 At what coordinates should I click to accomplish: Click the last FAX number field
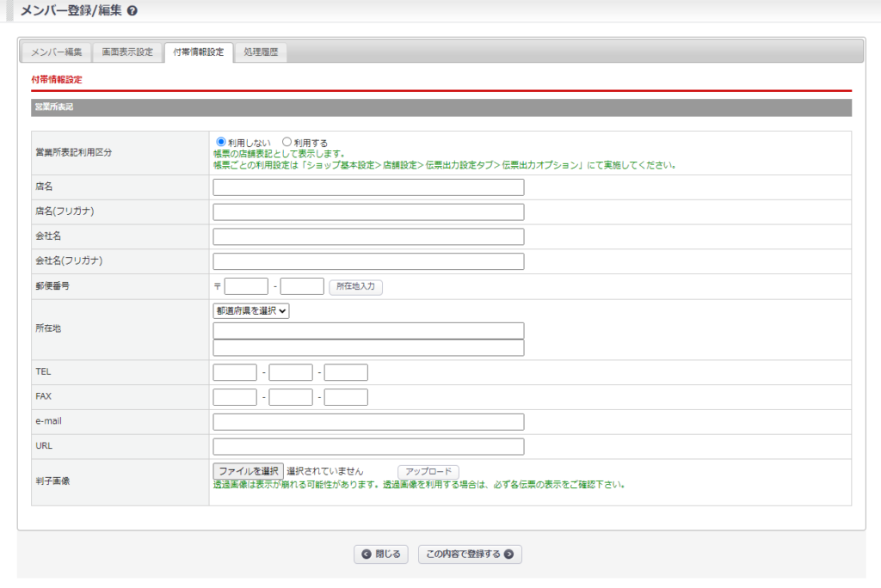[346, 397]
